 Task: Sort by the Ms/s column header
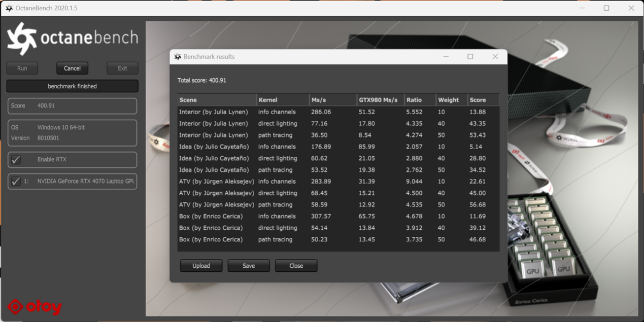pyautogui.click(x=333, y=100)
